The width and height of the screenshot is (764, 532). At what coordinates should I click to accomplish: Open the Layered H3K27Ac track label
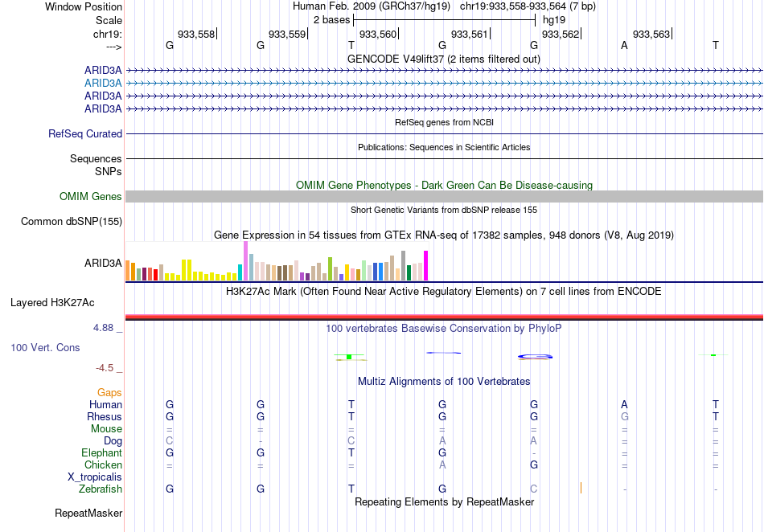(x=52, y=303)
